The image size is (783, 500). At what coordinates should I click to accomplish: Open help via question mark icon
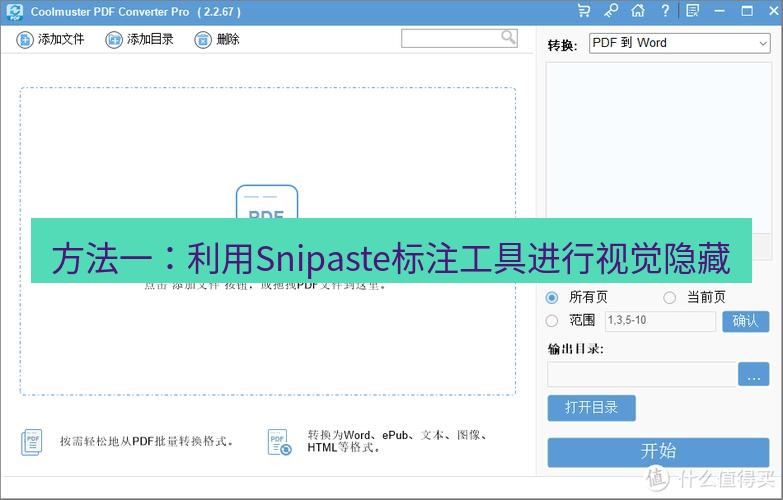[665, 10]
